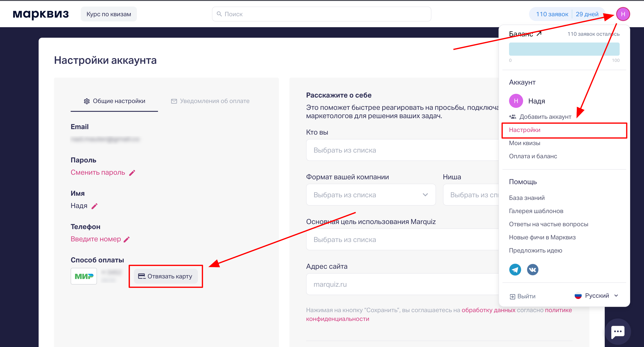Click the Поиск search field
The image size is (644, 347).
(321, 14)
